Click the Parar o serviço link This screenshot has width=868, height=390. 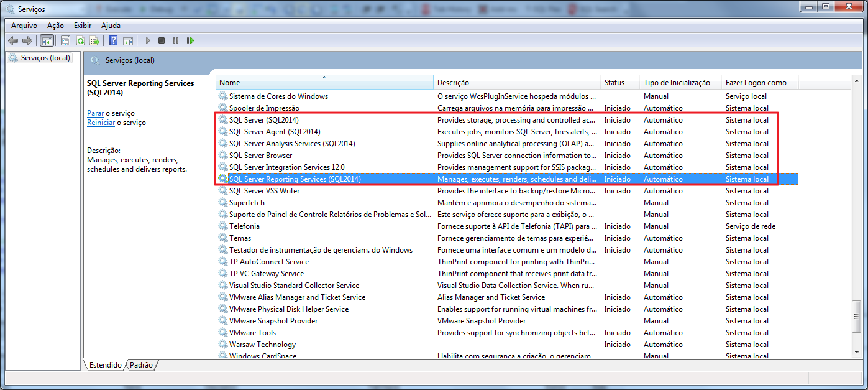[x=95, y=113]
